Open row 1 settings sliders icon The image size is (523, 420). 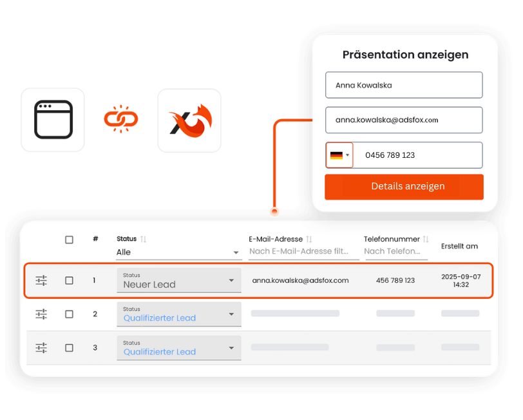coord(41,280)
